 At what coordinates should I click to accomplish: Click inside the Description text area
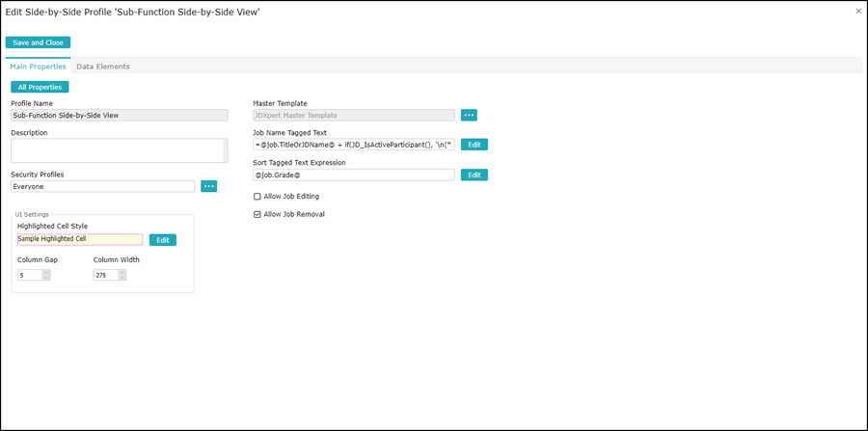click(116, 150)
